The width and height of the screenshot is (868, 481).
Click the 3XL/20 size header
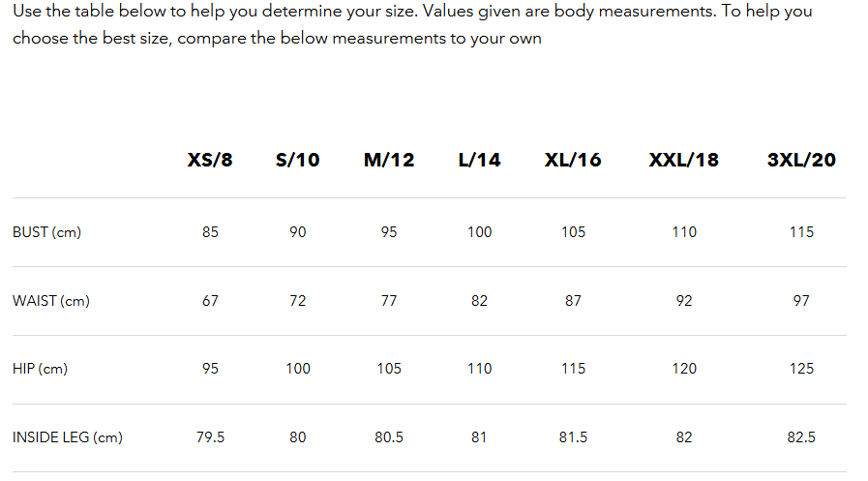[x=801, y=160]
